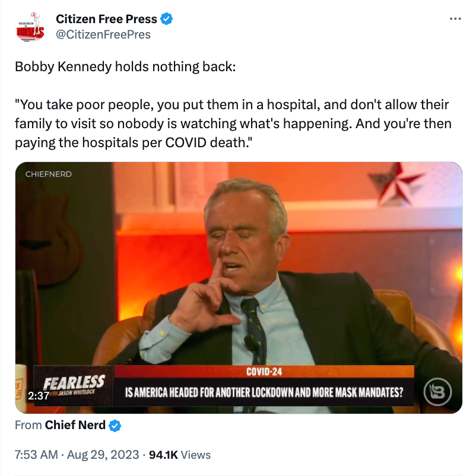Open the 7:53 AM tweet timestamp

(36, 455)
